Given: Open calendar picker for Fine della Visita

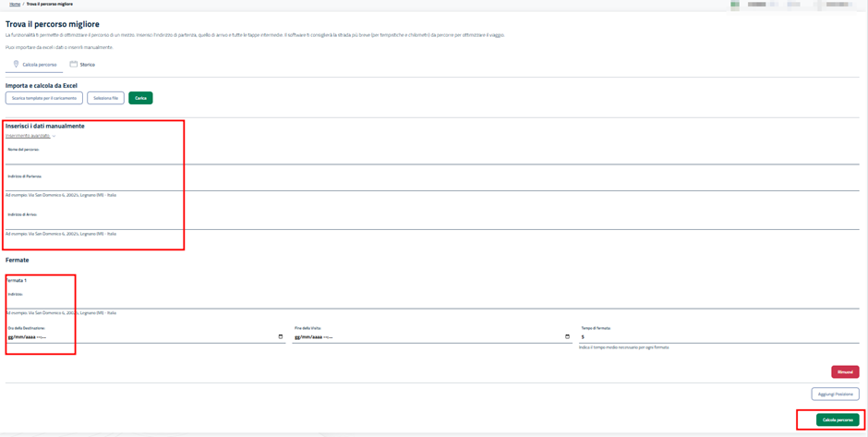Looking at the screenshot, I should pos(567,337).
